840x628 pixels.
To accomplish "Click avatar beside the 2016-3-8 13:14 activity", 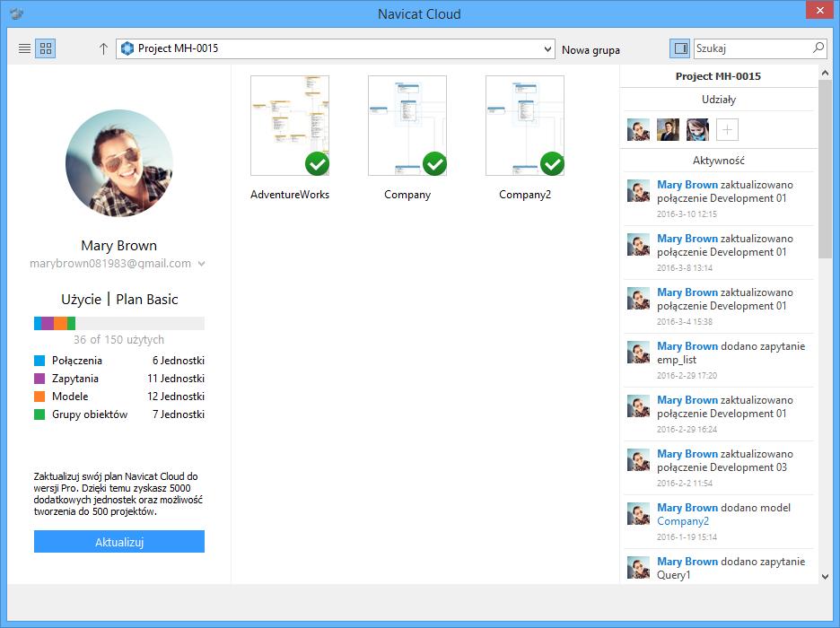I will tap(639, 245).
